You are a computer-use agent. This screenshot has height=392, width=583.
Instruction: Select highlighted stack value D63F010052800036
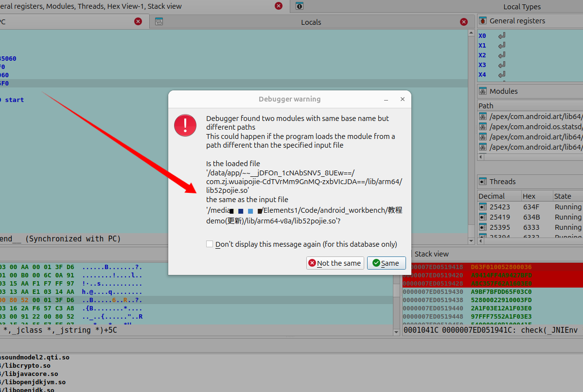[501, 267]
